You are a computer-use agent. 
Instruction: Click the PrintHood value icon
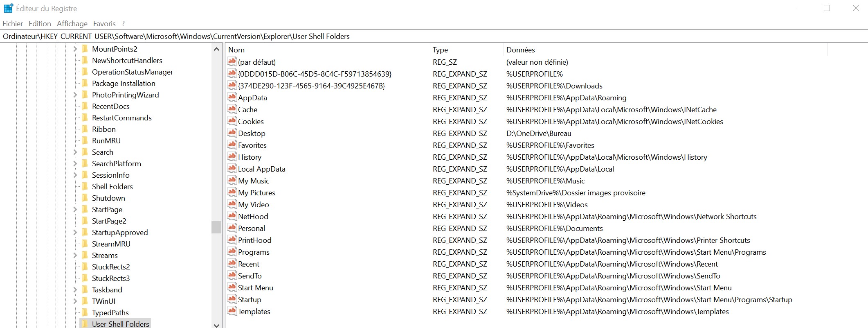(232, 240)
